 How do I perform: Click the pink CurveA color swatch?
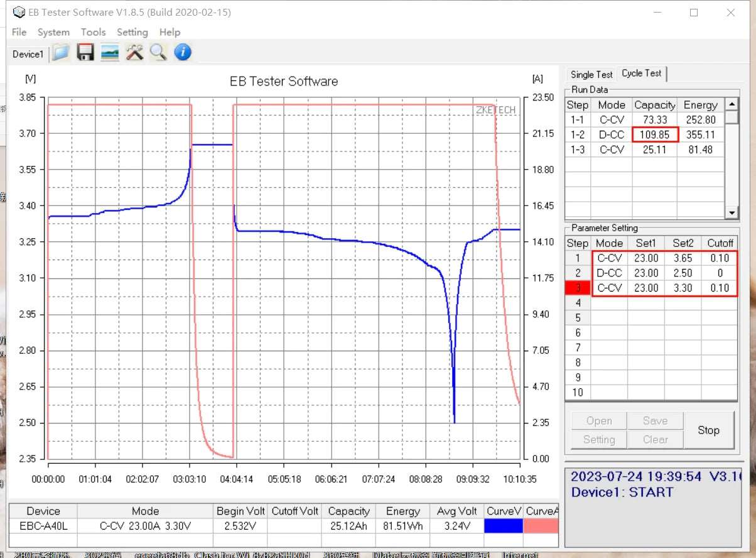pos(541,526)
